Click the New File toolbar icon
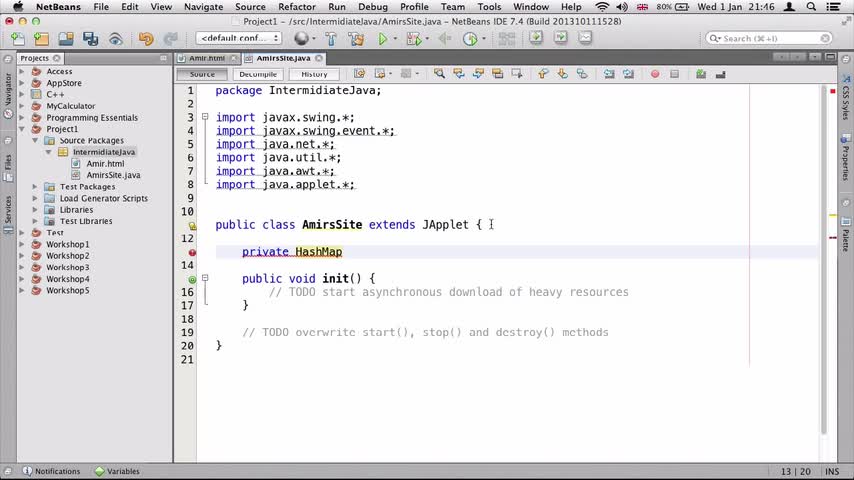The width and height of the screenshot is (854, 480). click(17, 39)
